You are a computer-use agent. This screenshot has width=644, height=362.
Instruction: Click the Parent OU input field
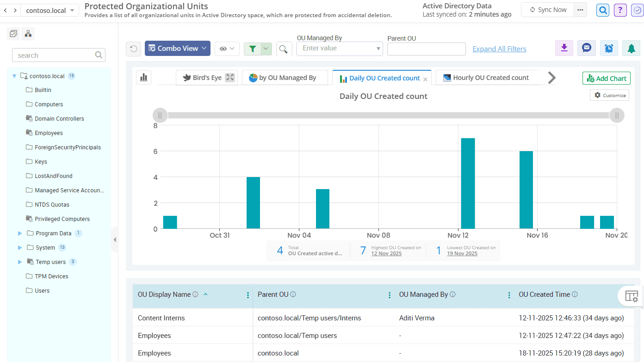[x=426, y=49]
